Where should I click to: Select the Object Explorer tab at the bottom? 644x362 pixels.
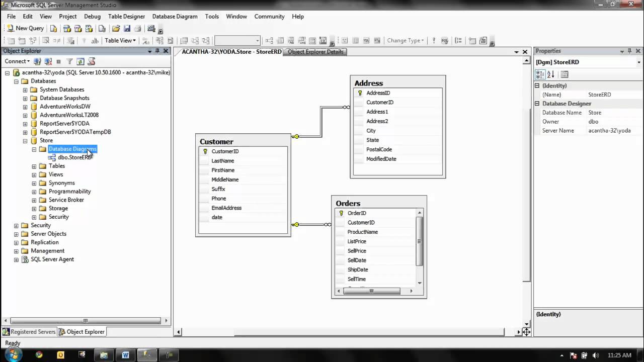tap(82, 331)
